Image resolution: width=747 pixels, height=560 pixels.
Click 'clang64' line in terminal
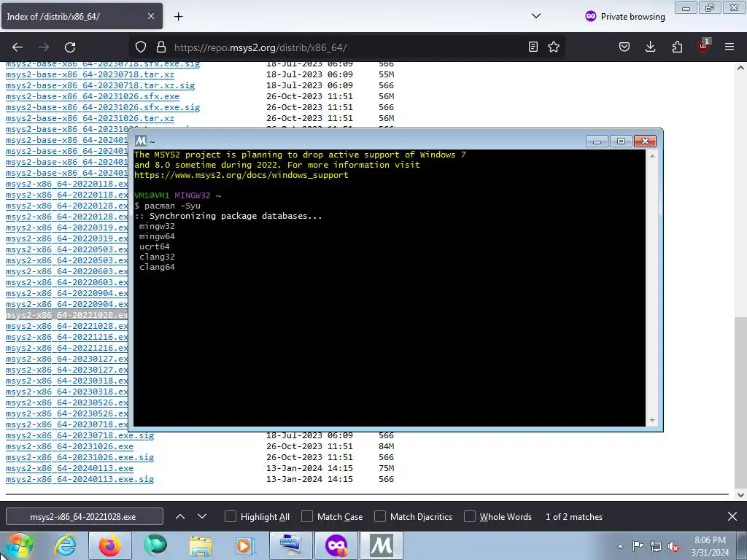pos(158,267)
